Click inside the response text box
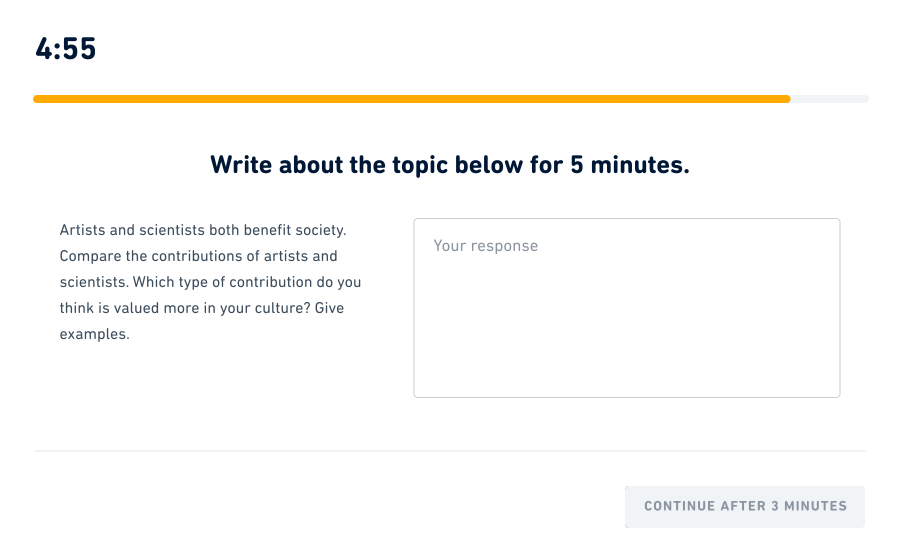The height and width of the screenshot is (560, 900). 626,320
